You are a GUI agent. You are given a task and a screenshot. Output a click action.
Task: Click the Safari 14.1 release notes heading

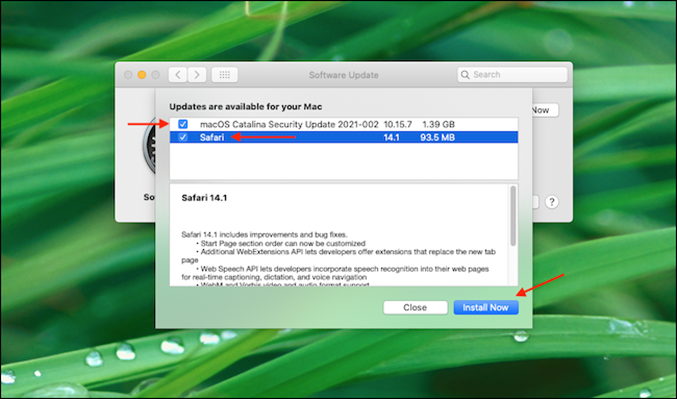point(204,198)
